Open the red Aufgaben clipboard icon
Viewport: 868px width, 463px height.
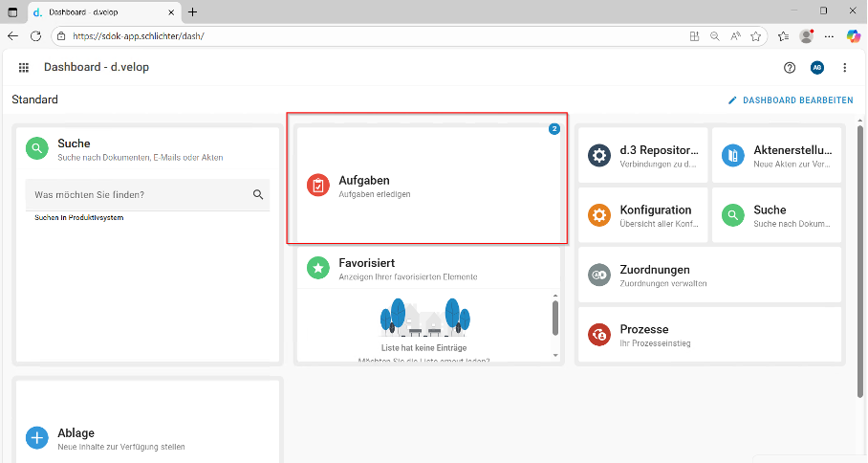tap(318, 186)
